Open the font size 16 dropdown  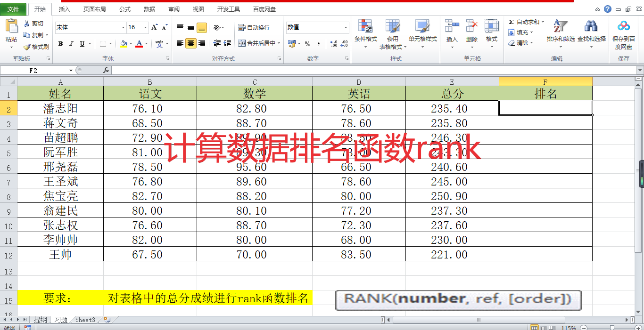pyautogui.click(x=146, y=28)
